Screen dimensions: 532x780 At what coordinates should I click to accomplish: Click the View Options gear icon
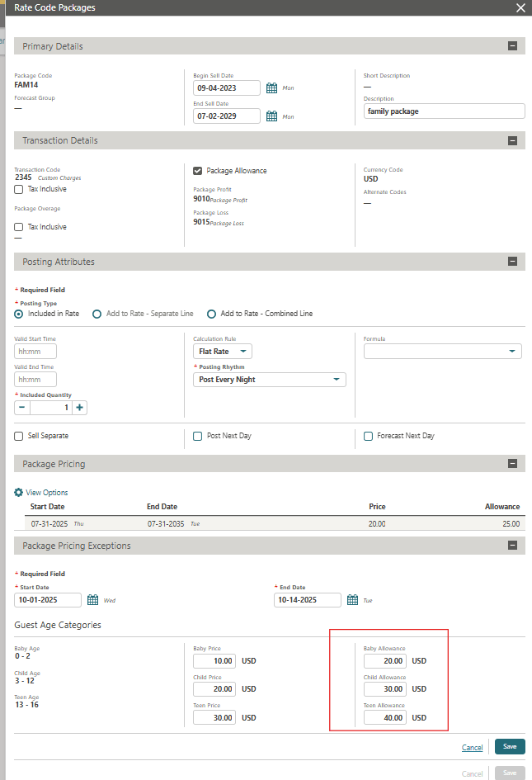click(17, 492)
